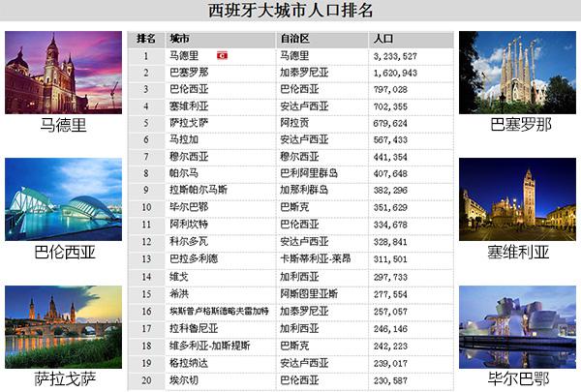The width and height of the screenshot is (581, 392).
Task: Click the 巴塞罗那 caption under the photo
Action: (520, 126)
